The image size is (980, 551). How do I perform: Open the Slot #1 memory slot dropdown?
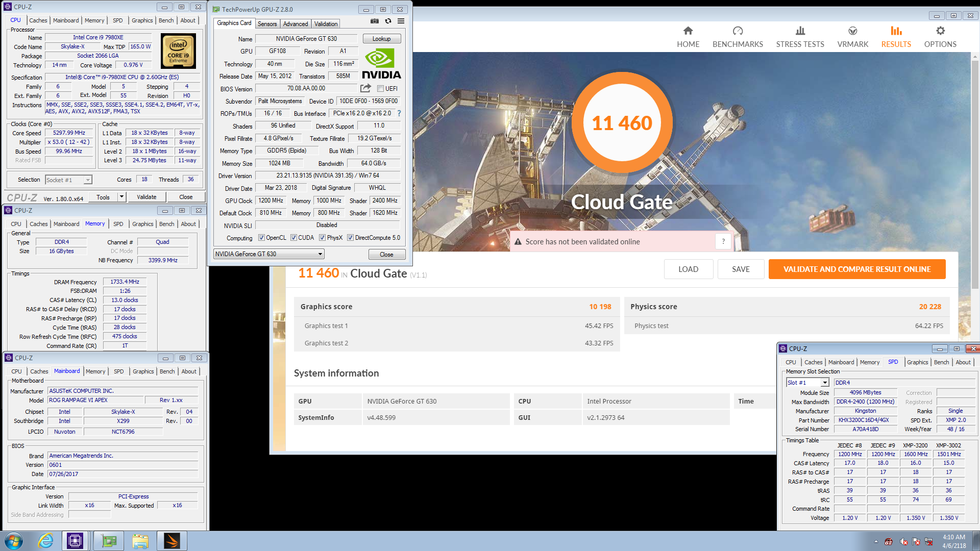[x=807, y=383]
